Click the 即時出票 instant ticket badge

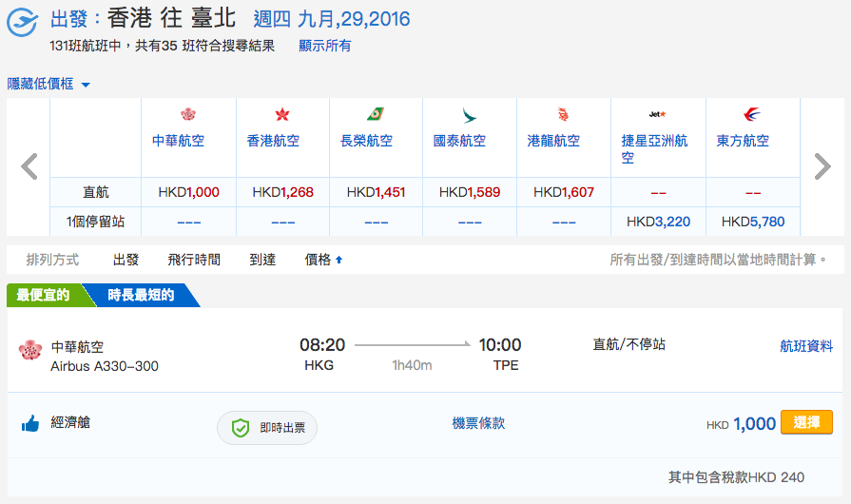coord(267,428)
